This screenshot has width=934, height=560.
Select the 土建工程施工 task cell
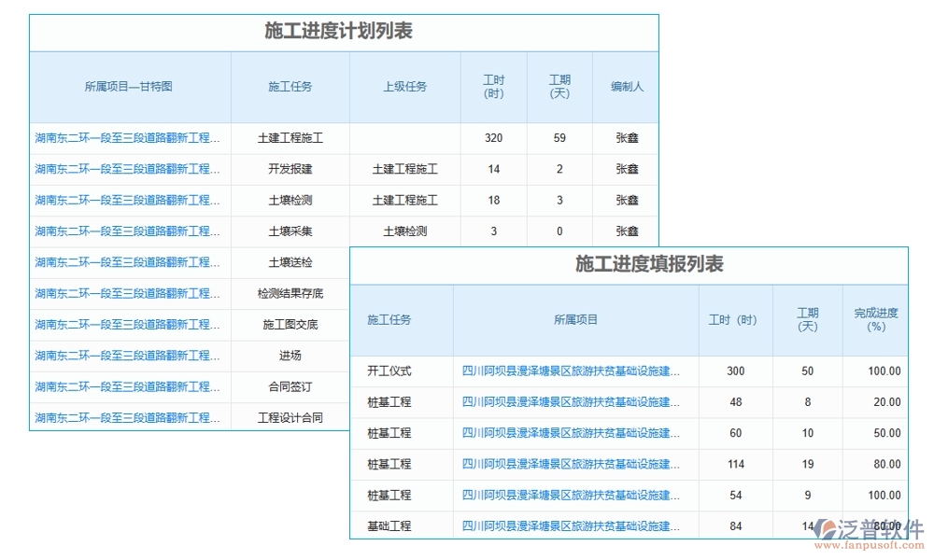coord(291,137)
